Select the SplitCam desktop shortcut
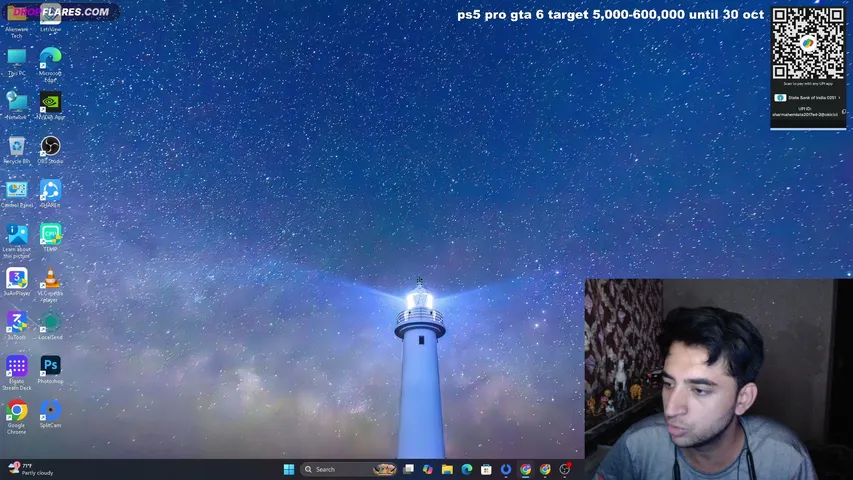 pos(50,414)
